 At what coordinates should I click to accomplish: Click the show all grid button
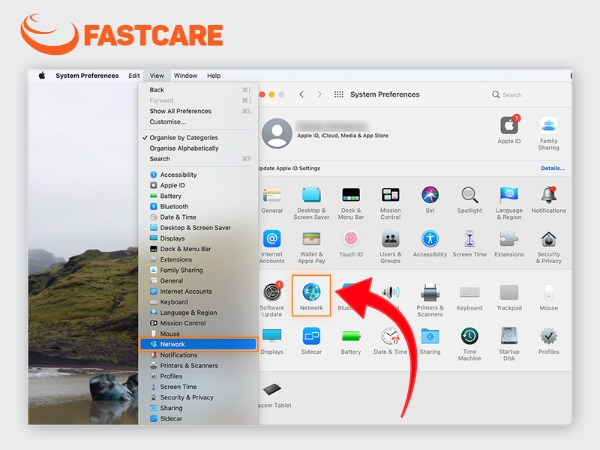339,94
